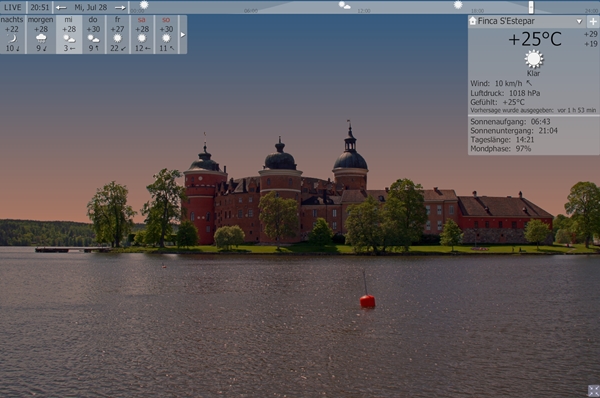The height and width of the screenshot is (398, 600).
Task: Click the Luftdruck 1018 hPa line
Action: pyautogui.click(x=505, y=93)
